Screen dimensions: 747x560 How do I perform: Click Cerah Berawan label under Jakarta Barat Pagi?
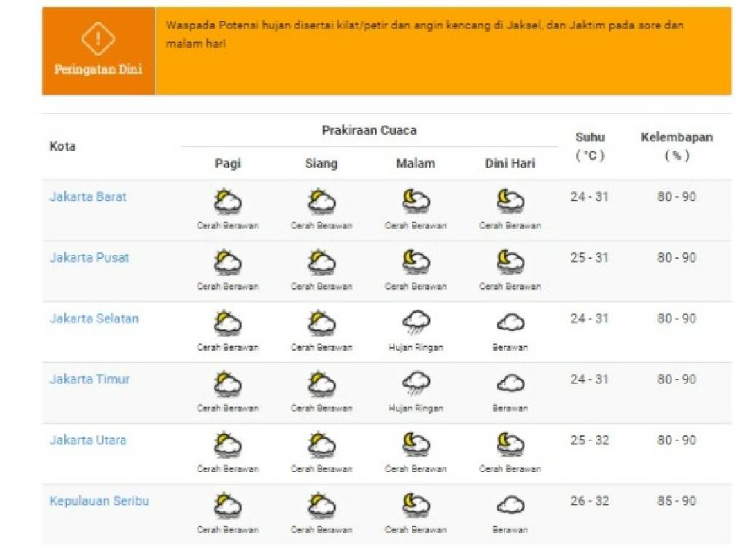point(228,226)
